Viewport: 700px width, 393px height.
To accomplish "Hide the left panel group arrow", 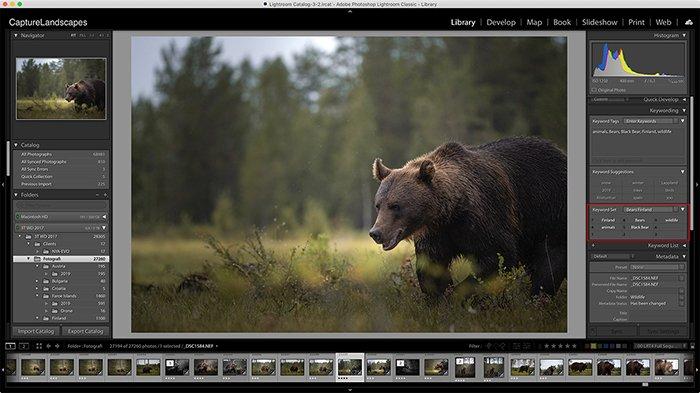I will [3, 184].
